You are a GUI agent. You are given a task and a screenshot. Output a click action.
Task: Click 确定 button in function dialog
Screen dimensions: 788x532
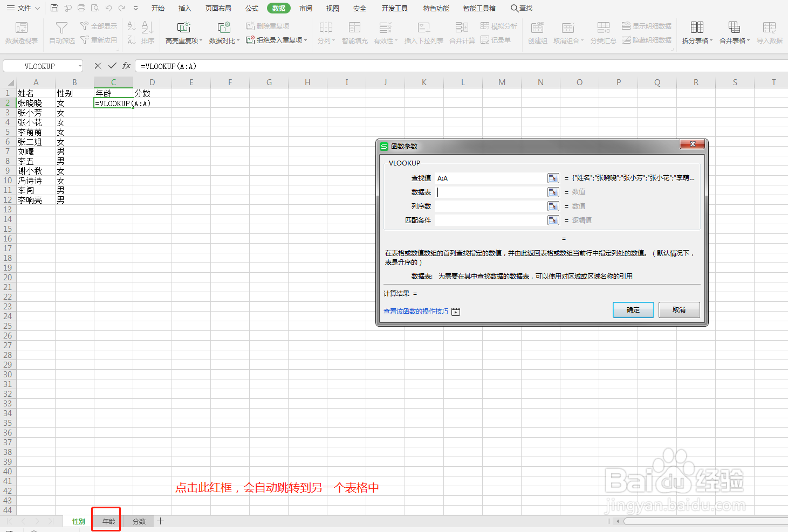[633, 310]
